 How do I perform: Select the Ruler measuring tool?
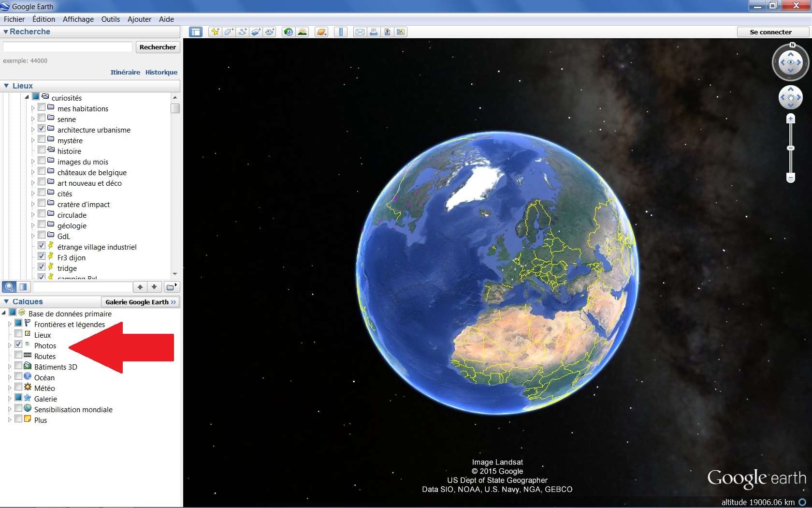341,32
